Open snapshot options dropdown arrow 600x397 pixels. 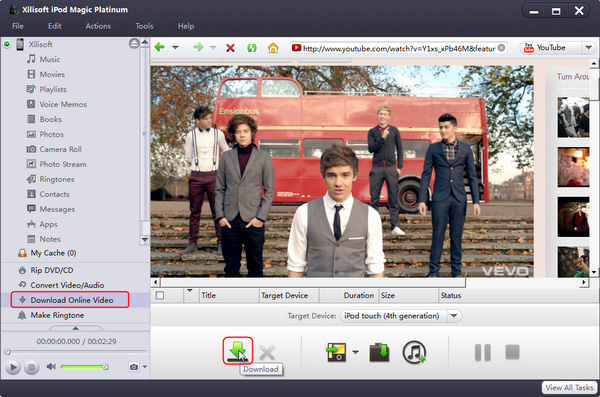pos(145,367)
